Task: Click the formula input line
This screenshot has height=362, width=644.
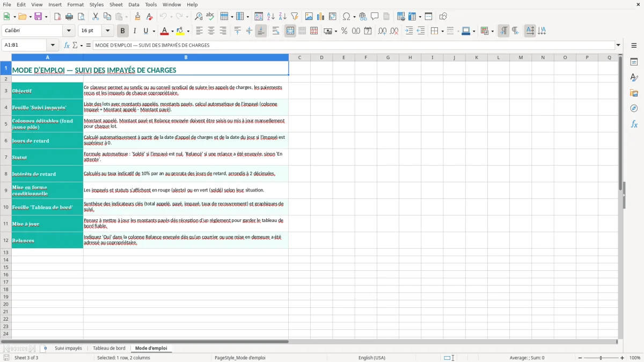Action: tap(354, 46)
